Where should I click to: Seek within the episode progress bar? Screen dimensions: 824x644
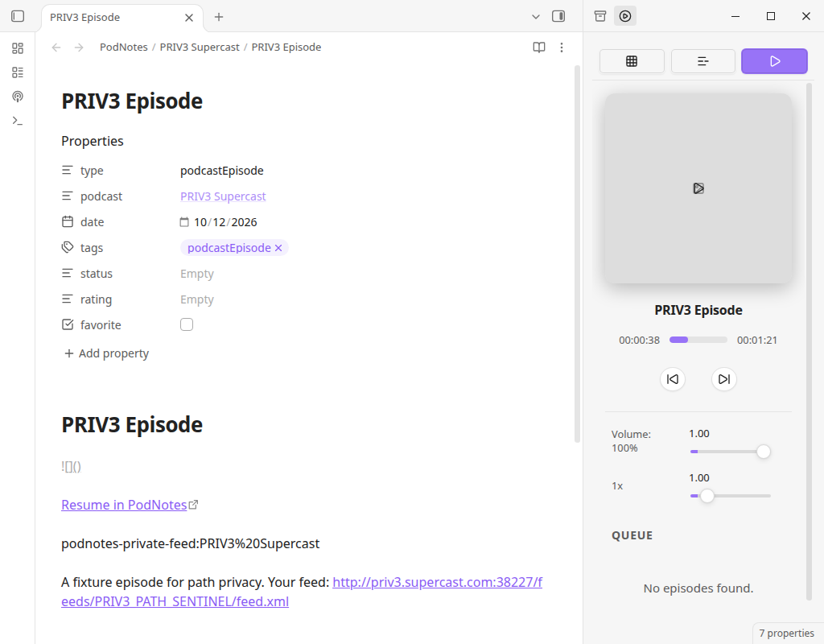click(x=698, y=341)
